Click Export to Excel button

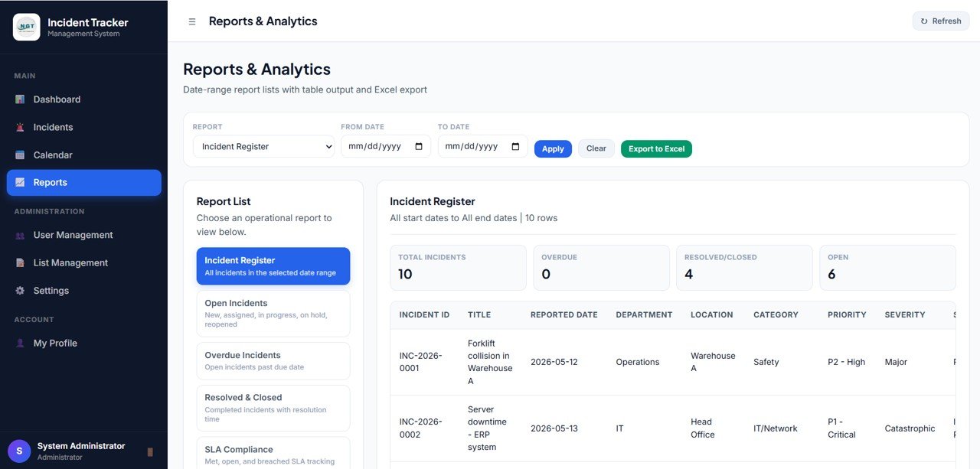(656, 149)
